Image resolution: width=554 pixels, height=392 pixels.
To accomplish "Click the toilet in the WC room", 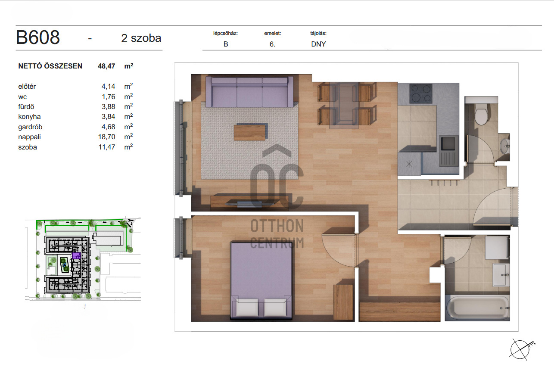I will 481,114.
